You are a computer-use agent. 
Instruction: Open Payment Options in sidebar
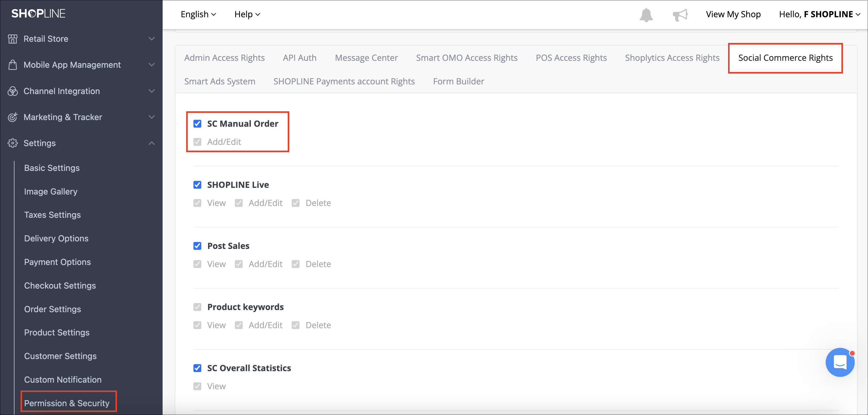(58, 262)
